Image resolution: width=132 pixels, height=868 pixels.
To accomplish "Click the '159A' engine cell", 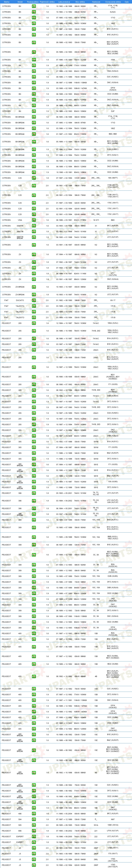I will pos(113,60).
